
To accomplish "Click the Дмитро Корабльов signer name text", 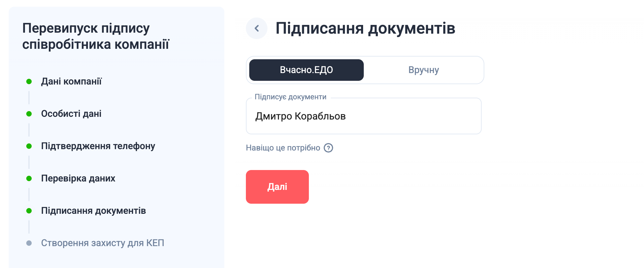I will click(x=300, y=116).
